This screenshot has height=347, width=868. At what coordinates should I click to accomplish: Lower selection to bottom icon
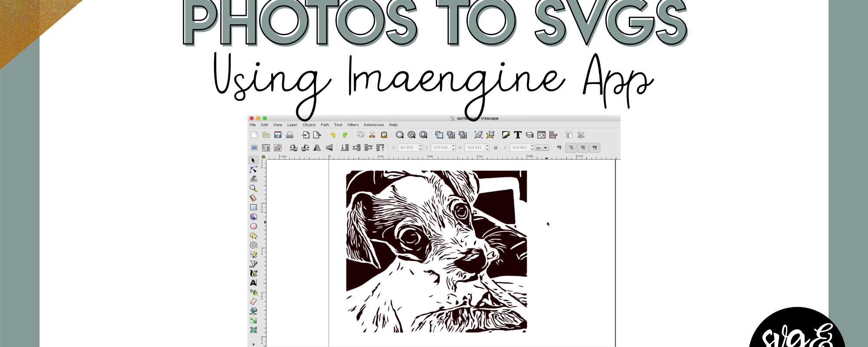tap(345, 147)
